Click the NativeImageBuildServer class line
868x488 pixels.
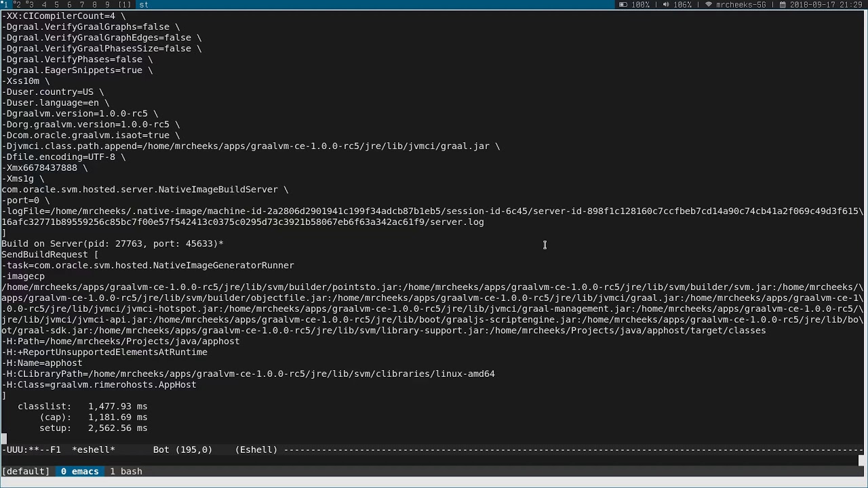tap(145, 189)
